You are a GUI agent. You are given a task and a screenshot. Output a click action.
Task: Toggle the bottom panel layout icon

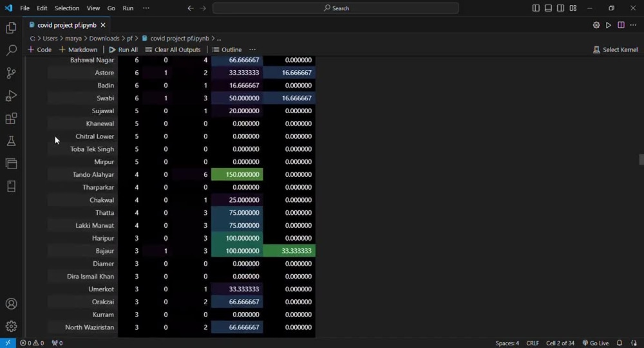(548, 8)
